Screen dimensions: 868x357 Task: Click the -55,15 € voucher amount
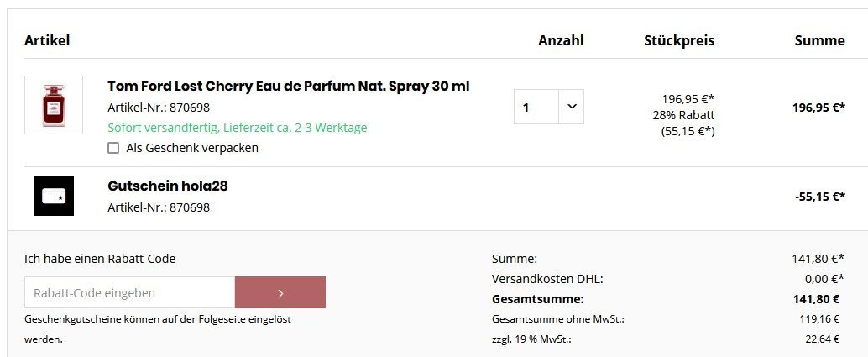pos(819,197)
